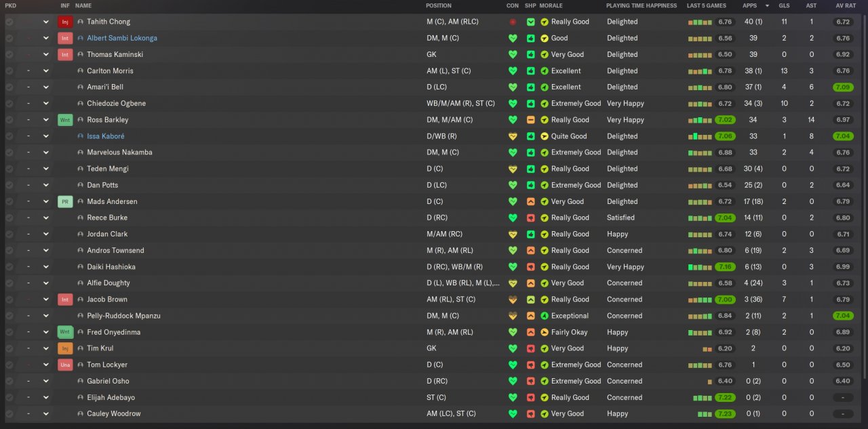Viewport: 868px width, 429px height.
Task: Open the picked-position dropdown for Teden Mengi
Action: coord(46,169)
